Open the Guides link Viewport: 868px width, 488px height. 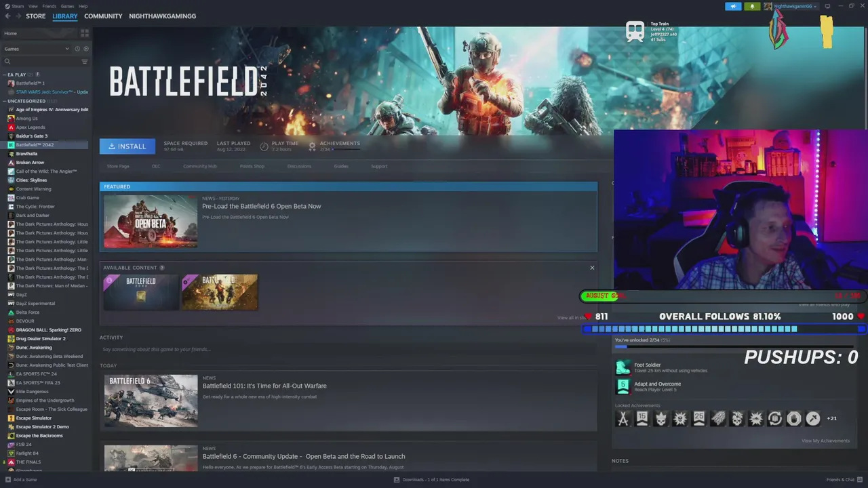point(341,166)
